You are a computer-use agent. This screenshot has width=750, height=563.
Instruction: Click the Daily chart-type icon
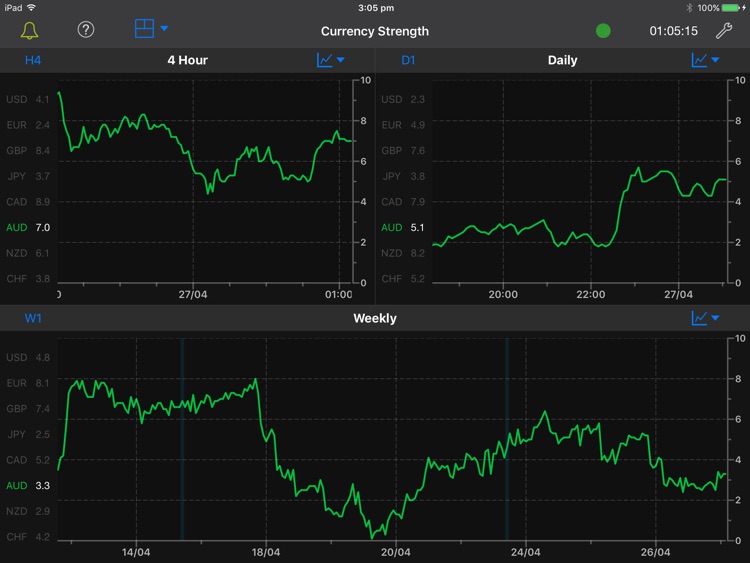(699, 60)
